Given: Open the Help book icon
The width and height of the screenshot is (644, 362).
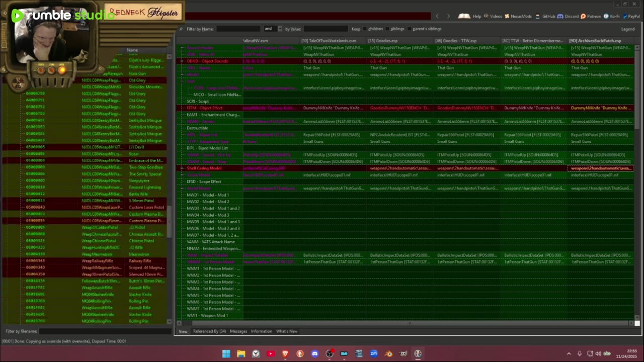Looking at the screenshot, I should click(464, 16).
